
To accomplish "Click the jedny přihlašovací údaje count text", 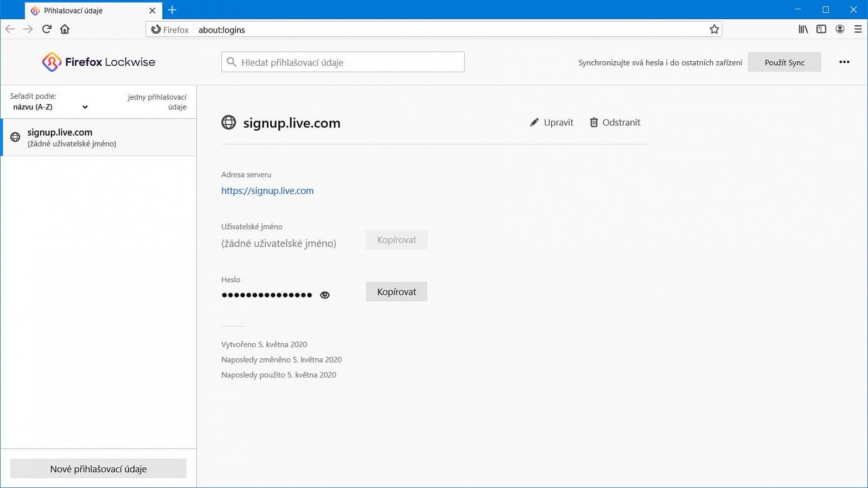I will point(157,102).
